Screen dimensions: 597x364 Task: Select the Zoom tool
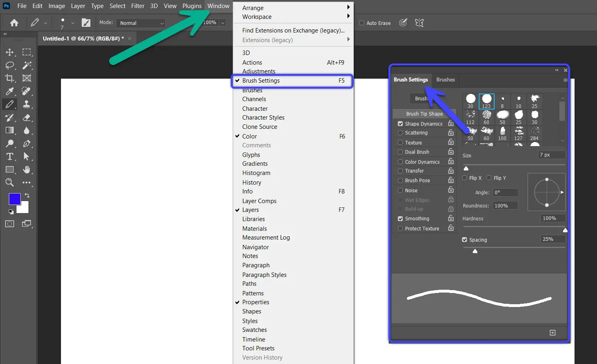tap(10, 183)
